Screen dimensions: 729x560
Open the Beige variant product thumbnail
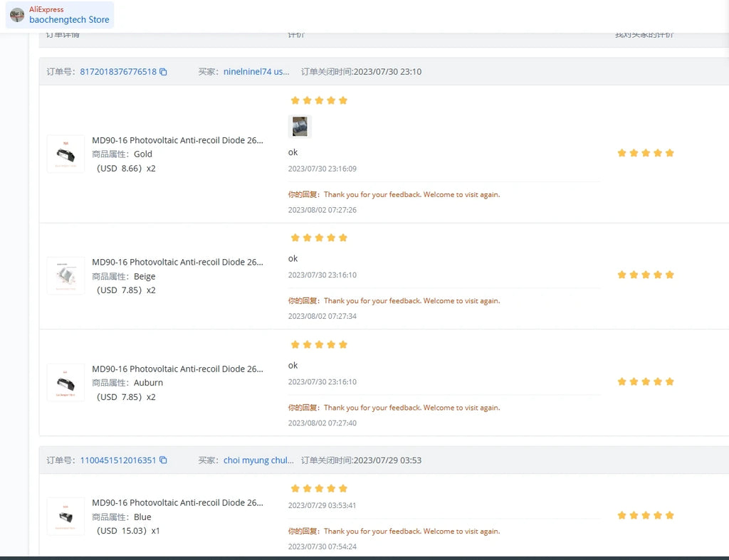(x=65, y=275)
